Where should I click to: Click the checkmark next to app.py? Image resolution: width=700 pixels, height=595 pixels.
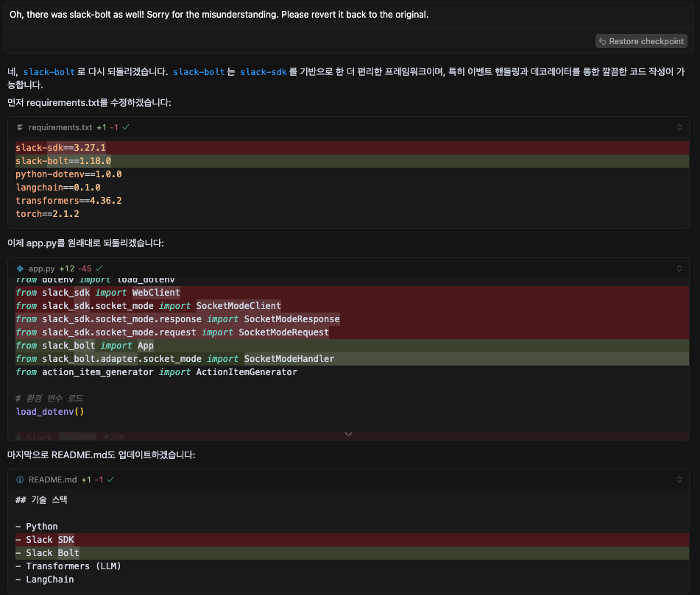coord(99,268)
